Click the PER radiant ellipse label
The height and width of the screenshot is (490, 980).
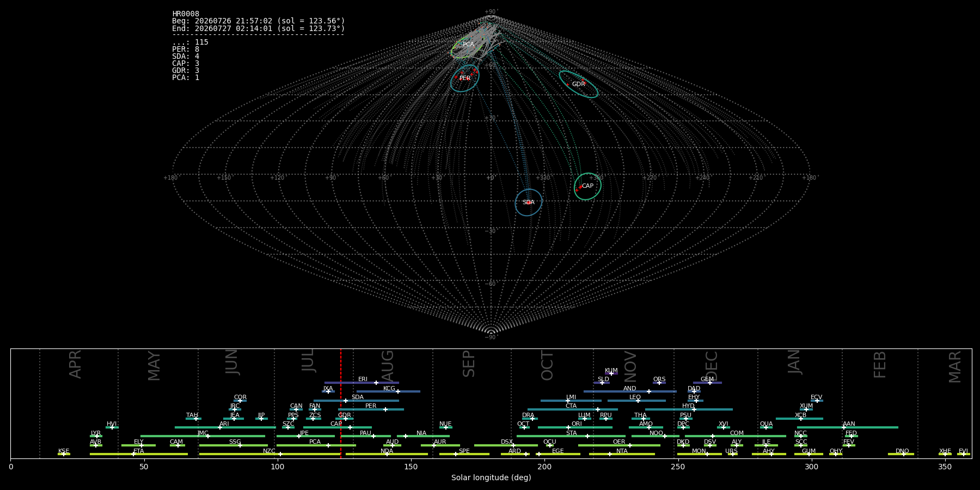(465, 78)
